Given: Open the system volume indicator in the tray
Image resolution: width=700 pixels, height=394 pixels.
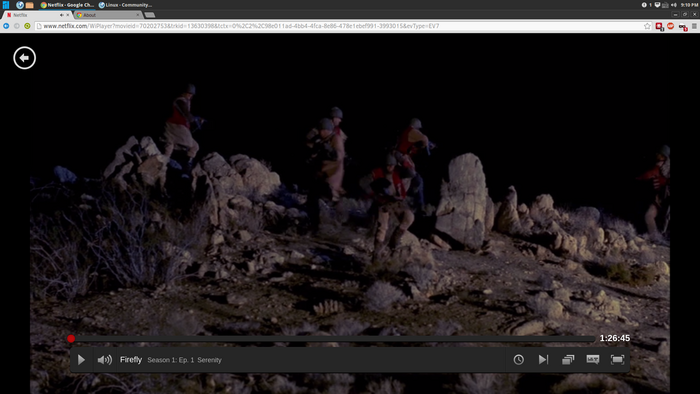Looking at the screenshot, I should tap(674, 5).
